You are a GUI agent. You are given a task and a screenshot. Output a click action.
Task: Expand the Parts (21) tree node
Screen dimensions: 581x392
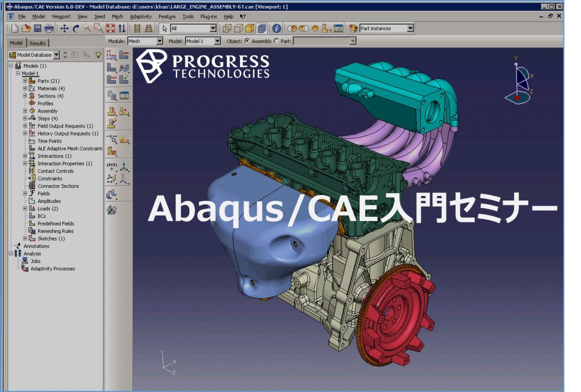pyautogui.click(x=24, y=80)
